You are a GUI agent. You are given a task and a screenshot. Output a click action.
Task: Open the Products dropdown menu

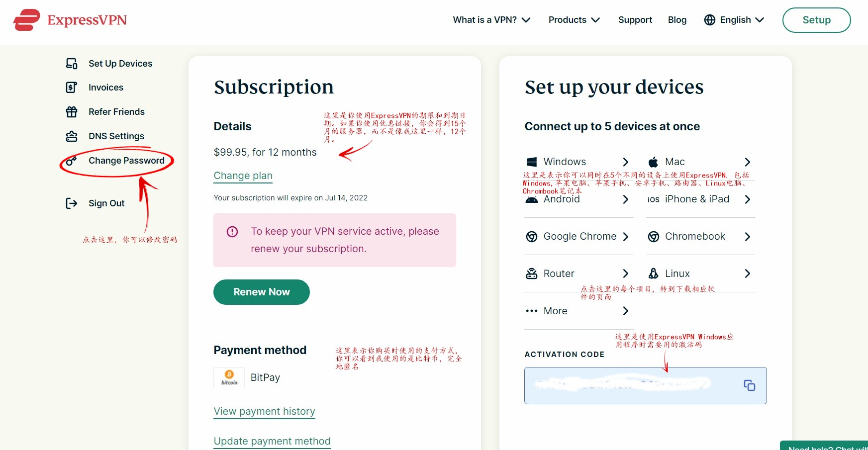coord(574,20)
